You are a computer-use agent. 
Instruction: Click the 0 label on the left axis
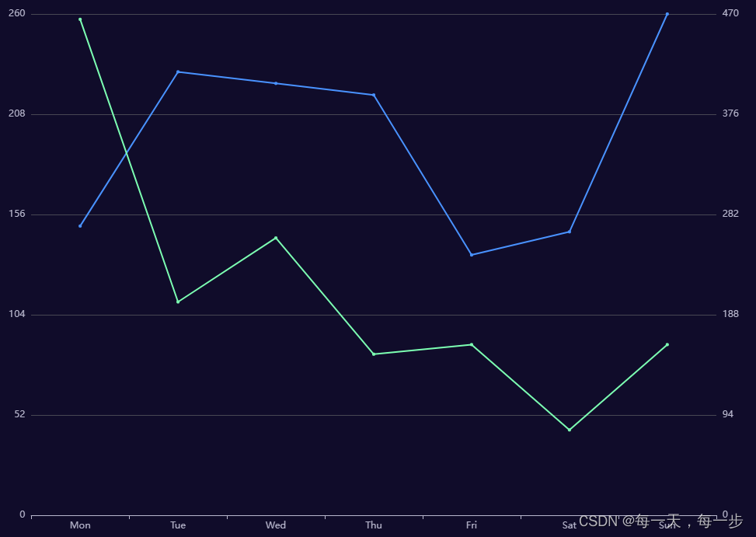(x=22, y=514)
